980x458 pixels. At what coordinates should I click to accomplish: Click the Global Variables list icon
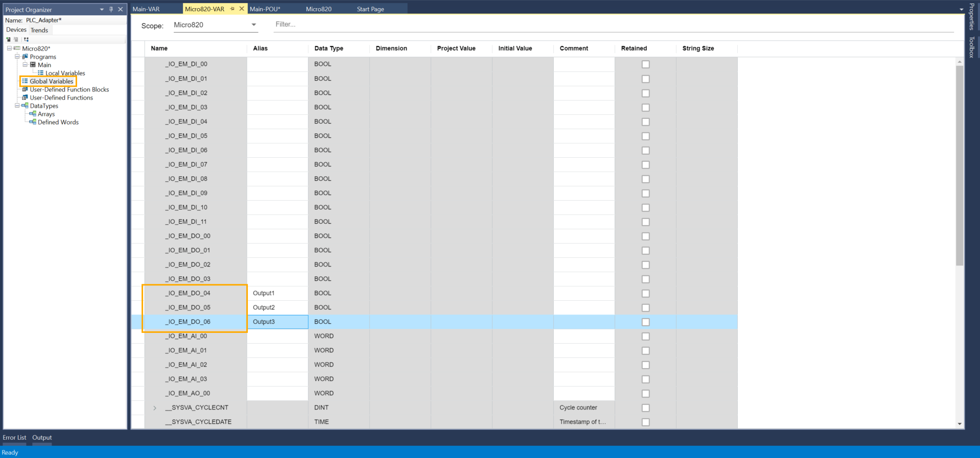coord(25,81)
